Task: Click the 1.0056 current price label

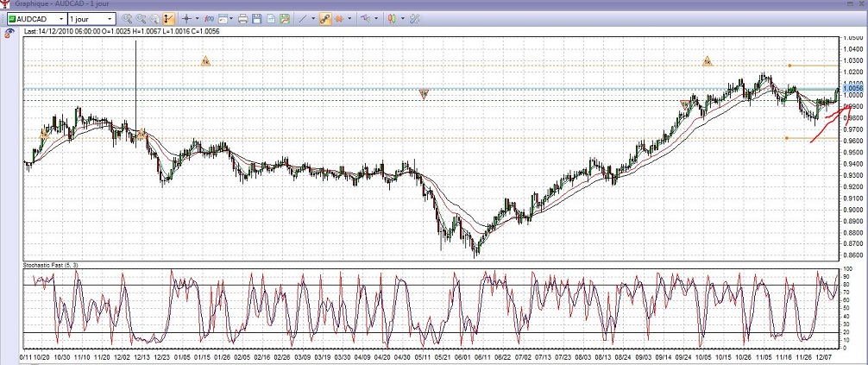Action: click(x=852, y=89)
